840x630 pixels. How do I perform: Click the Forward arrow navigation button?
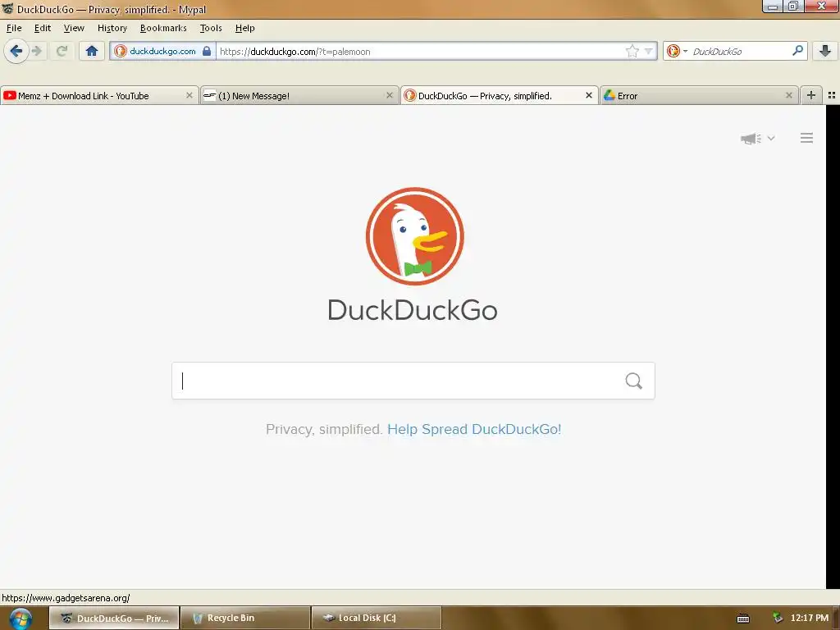[37, 52]
